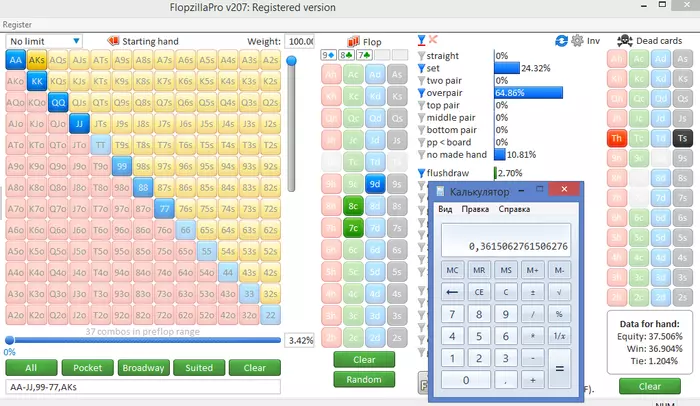Click the Suited range button

pos(199,368)
